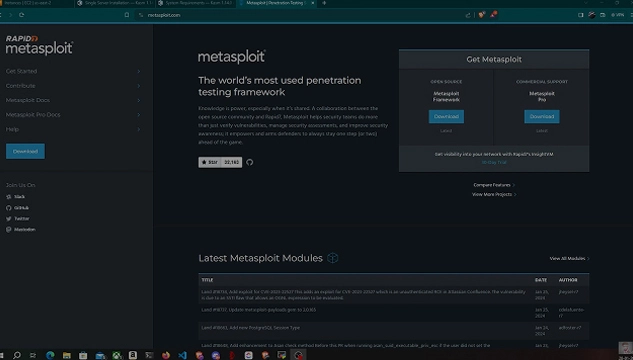Open the View All Modules link
Screen dimensions: 633x360
pos(569,258)
